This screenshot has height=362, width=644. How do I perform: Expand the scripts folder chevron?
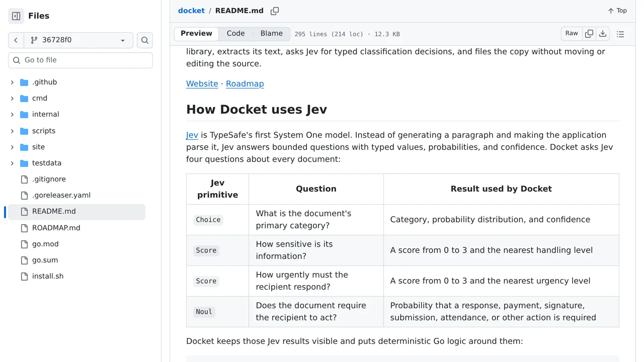coord(12,131)
